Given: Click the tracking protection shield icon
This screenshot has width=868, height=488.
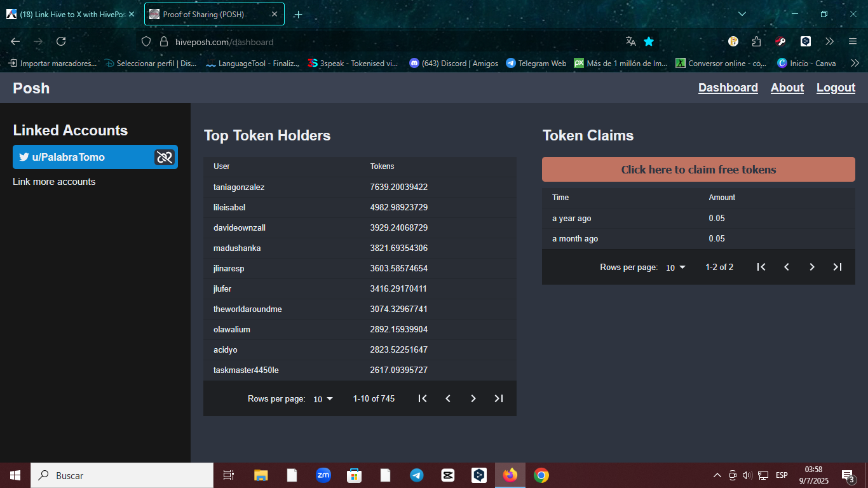Looking at the screenshot, I should 146,41.
